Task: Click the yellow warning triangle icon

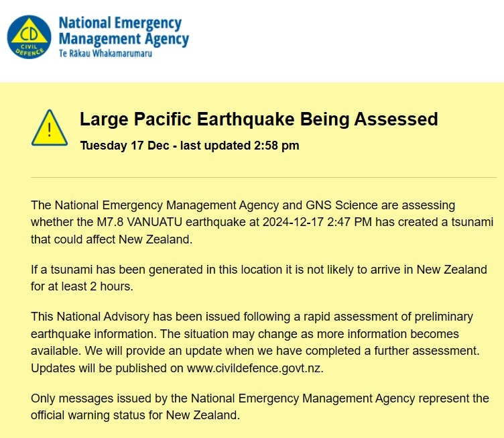Action: [50, 128]
